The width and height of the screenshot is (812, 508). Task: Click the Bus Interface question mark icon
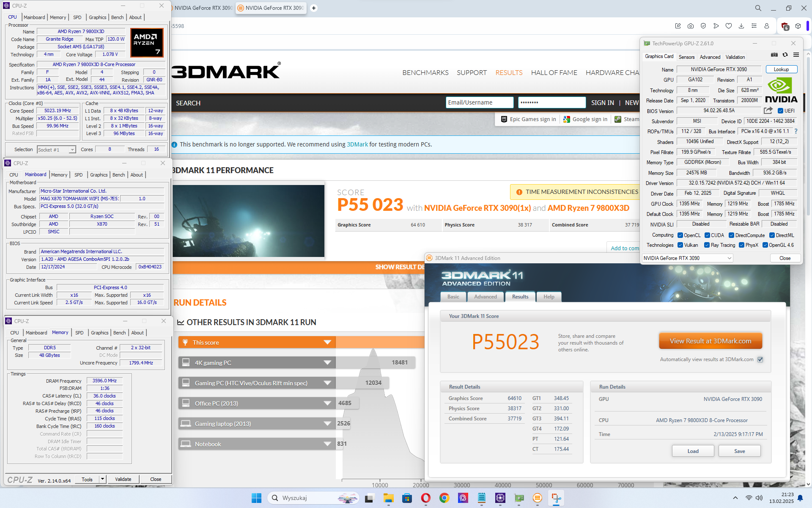coord(796,131)
